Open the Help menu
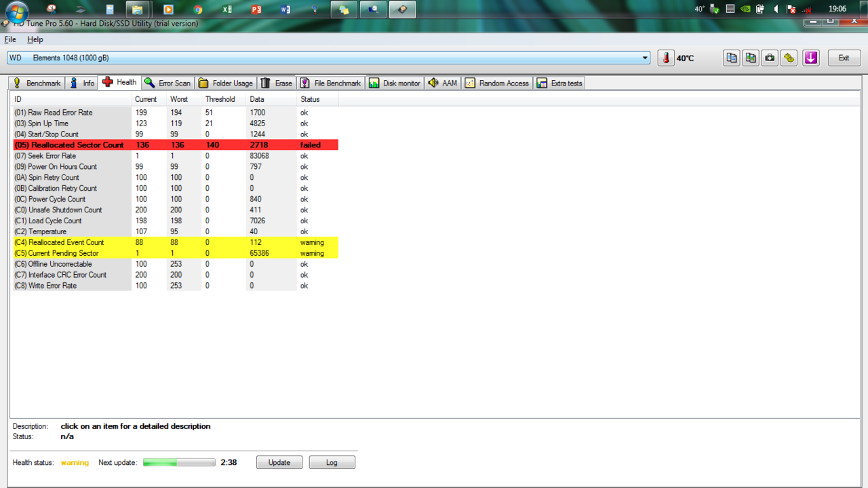868x488 pixels. (x=35, y=39)
